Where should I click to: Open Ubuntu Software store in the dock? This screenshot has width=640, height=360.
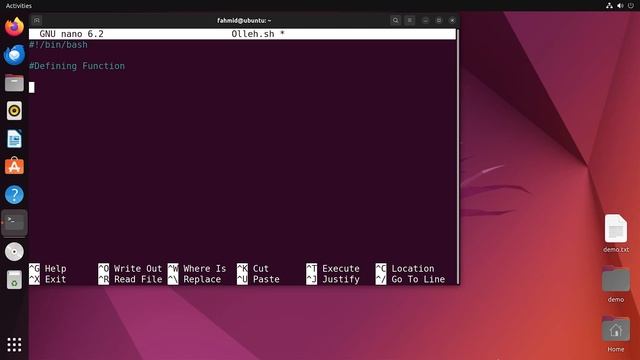pyautogui.click(x=14, y=166)
